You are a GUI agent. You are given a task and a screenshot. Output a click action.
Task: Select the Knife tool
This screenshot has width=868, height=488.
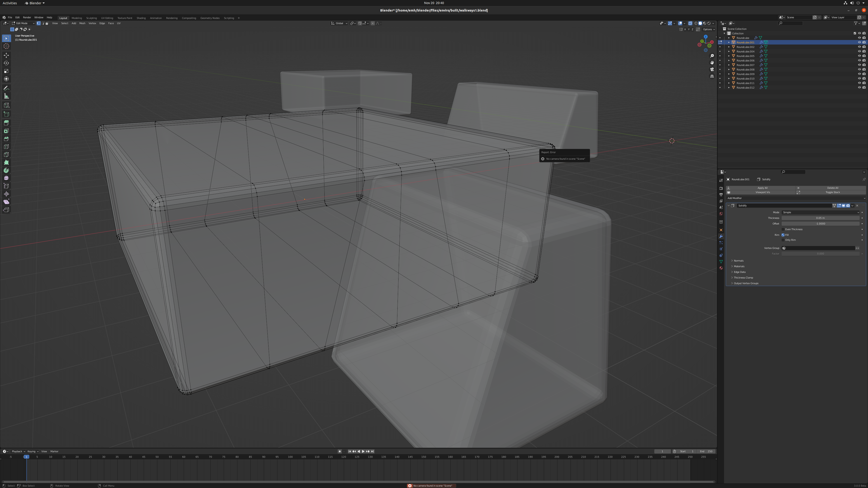pyautogui.click(x=6, y=155)
